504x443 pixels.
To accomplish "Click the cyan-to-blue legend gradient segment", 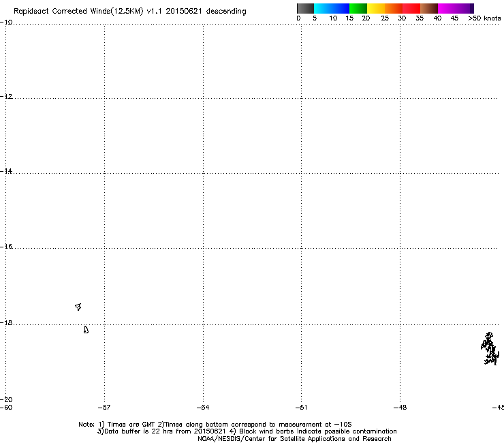I will [x=332, y=8].
